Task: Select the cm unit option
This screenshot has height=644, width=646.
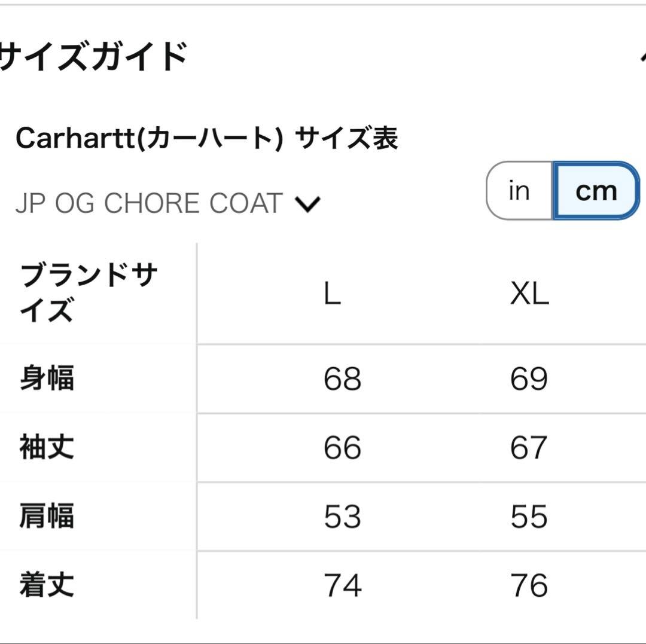Action: coord(596,191)
